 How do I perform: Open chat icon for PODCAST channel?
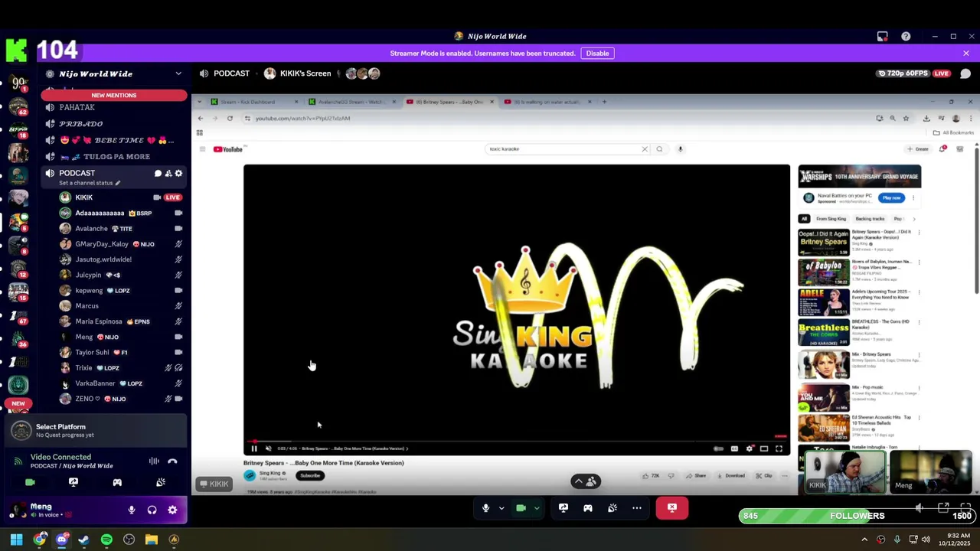coord(158,173)
